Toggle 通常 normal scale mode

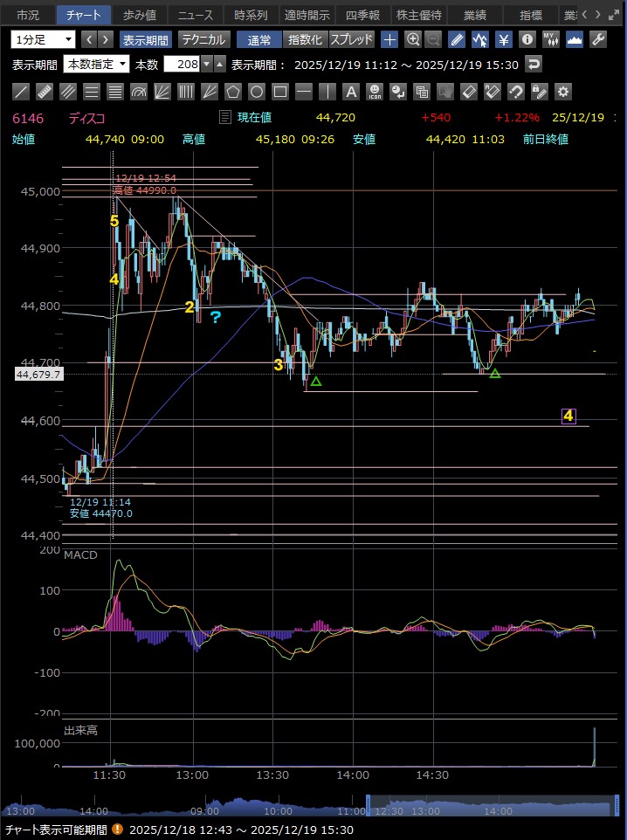click(x=258, y=39)
